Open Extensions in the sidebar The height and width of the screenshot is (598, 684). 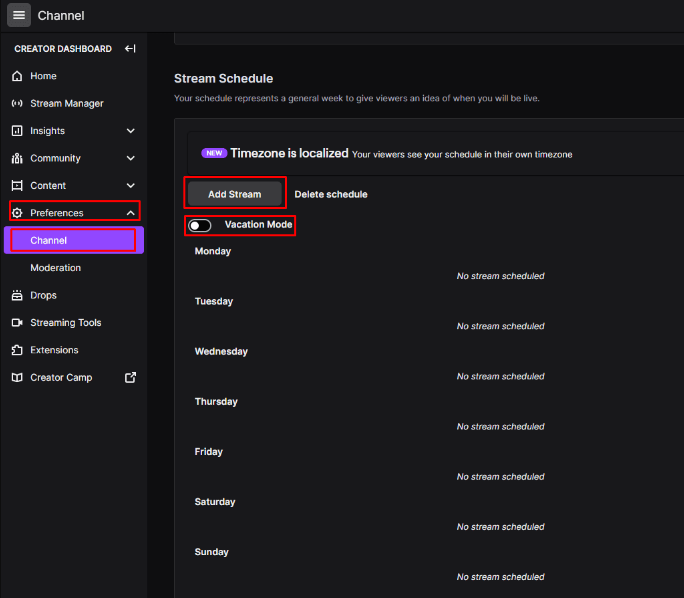(73, 350)
